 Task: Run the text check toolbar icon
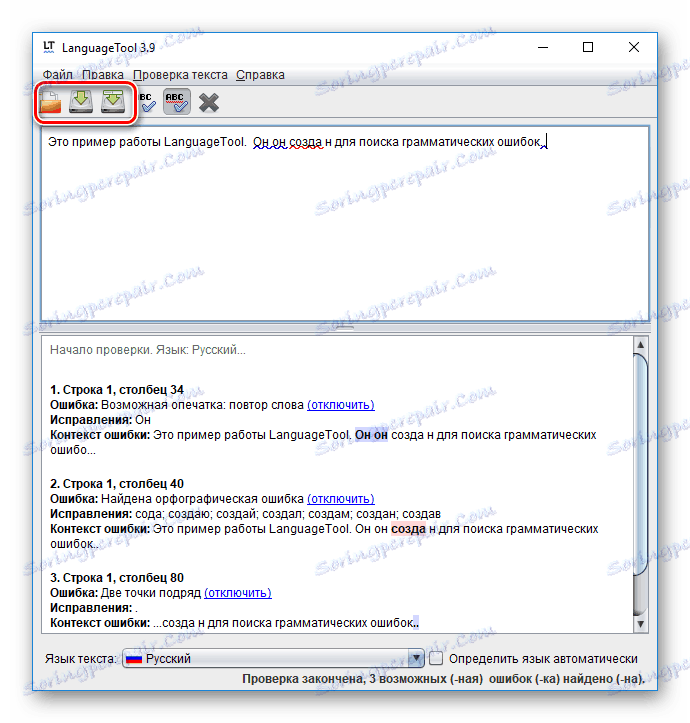[x=148, y=102]
